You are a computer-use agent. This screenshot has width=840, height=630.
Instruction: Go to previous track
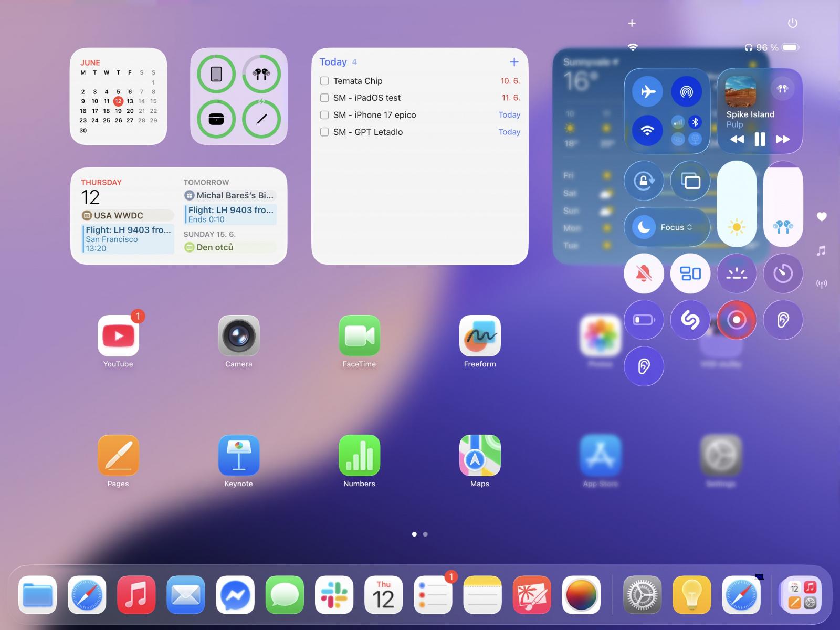pyautogui.click(x=737, y=139)
